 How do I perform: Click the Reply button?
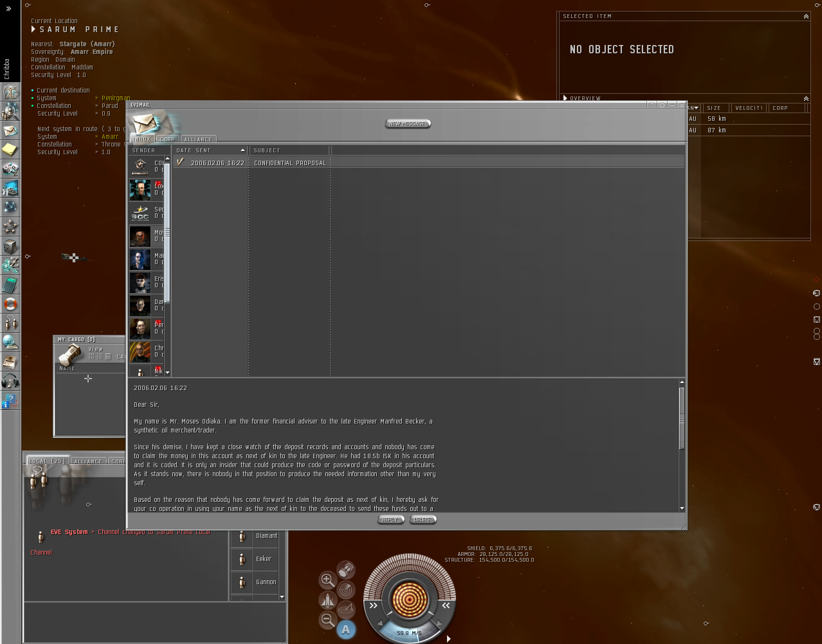(390, 519)
